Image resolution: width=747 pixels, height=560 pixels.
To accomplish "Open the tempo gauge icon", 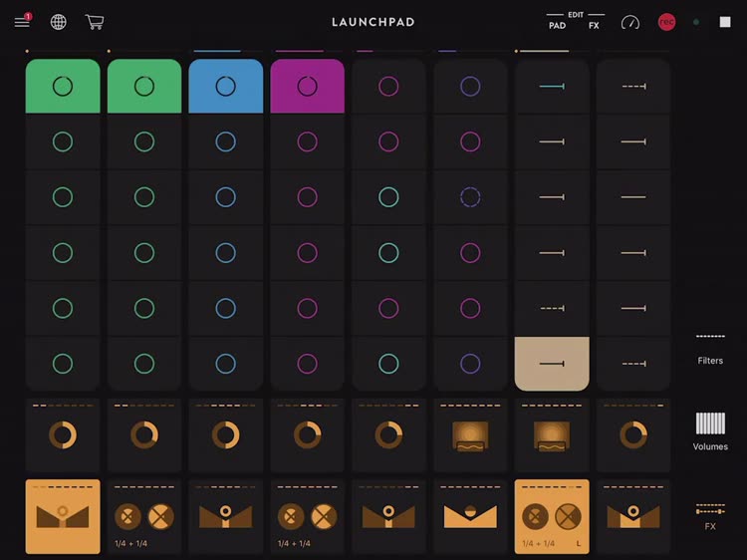I will tap(630, 22).
